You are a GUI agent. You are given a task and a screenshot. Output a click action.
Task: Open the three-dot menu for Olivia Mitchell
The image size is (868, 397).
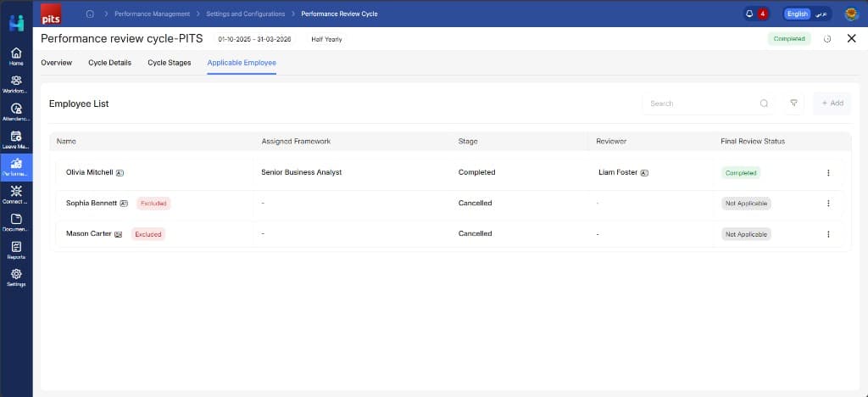pyautogui.click(x=828, y=173)
